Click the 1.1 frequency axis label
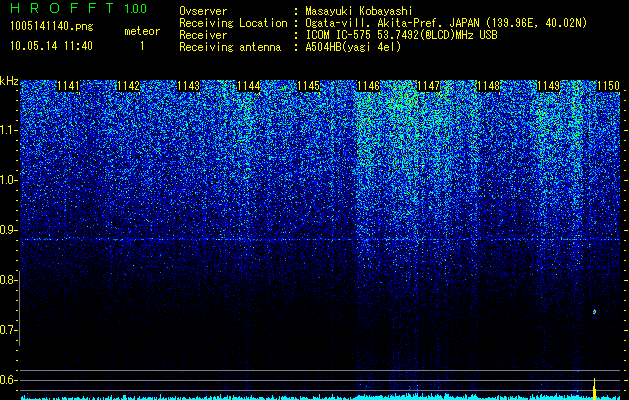 coord(9,130)
